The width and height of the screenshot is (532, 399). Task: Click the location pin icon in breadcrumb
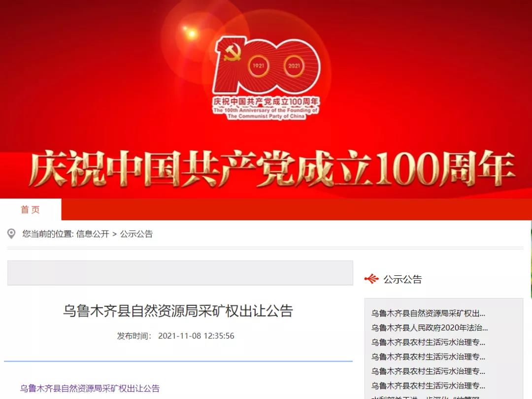[x=11, y=234]
